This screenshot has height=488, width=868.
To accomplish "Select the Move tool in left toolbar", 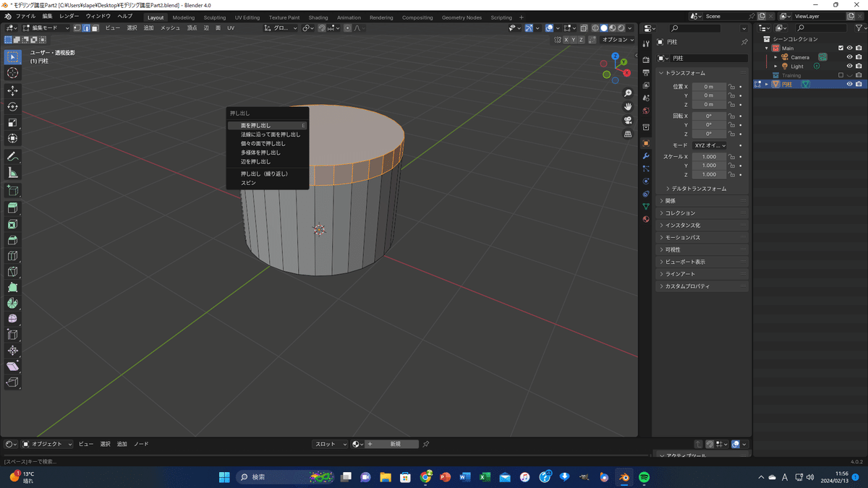I will [x=13, y=90].
